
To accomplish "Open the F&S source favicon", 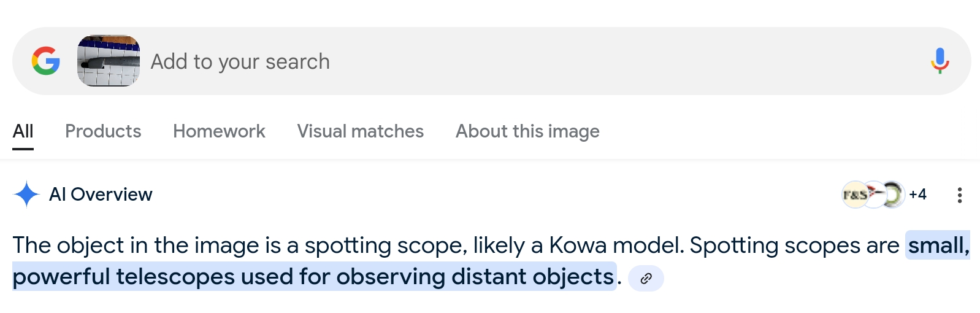I will pos(855,195).
